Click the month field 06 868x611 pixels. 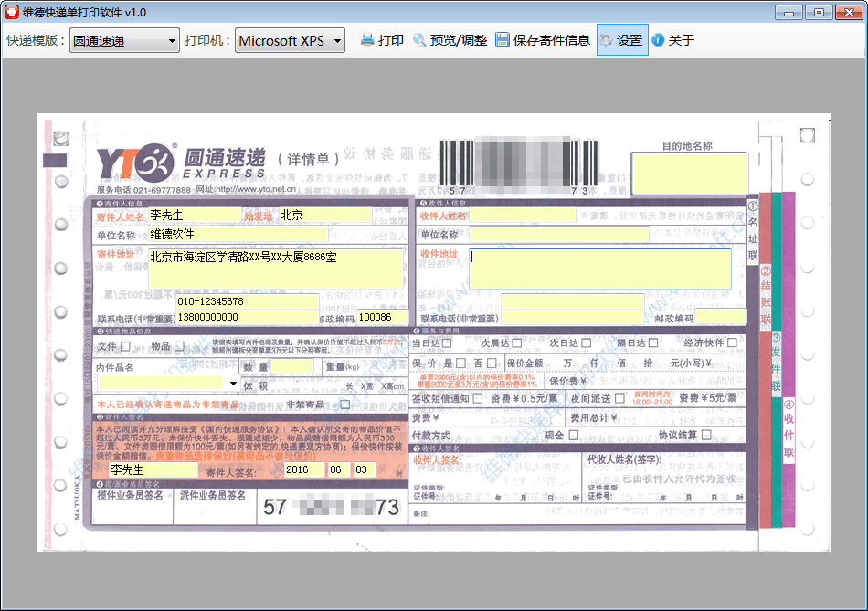pyautogui.click(x=338, y=469)
